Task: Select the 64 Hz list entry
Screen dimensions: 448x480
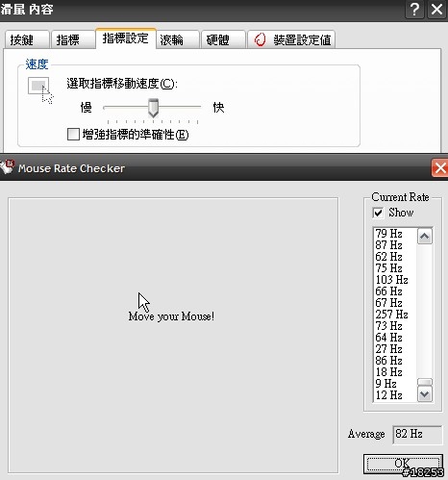Action: tap(395, 338)
